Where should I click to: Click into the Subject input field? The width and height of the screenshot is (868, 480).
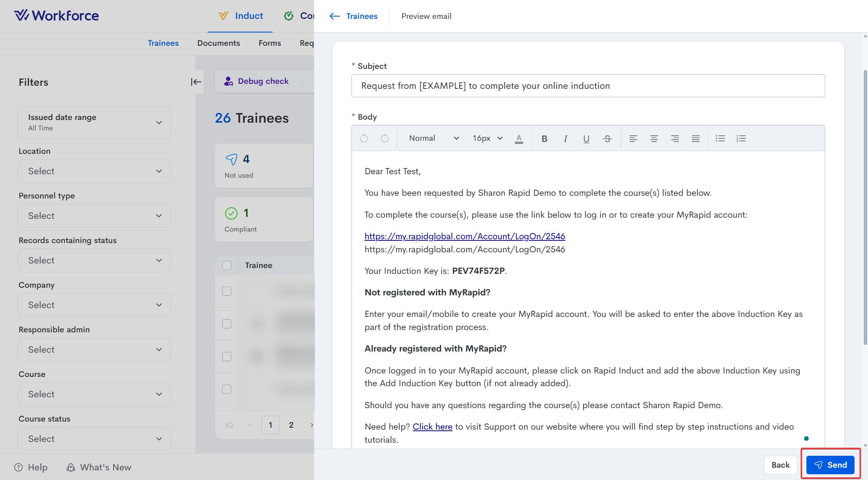point(588,86)
